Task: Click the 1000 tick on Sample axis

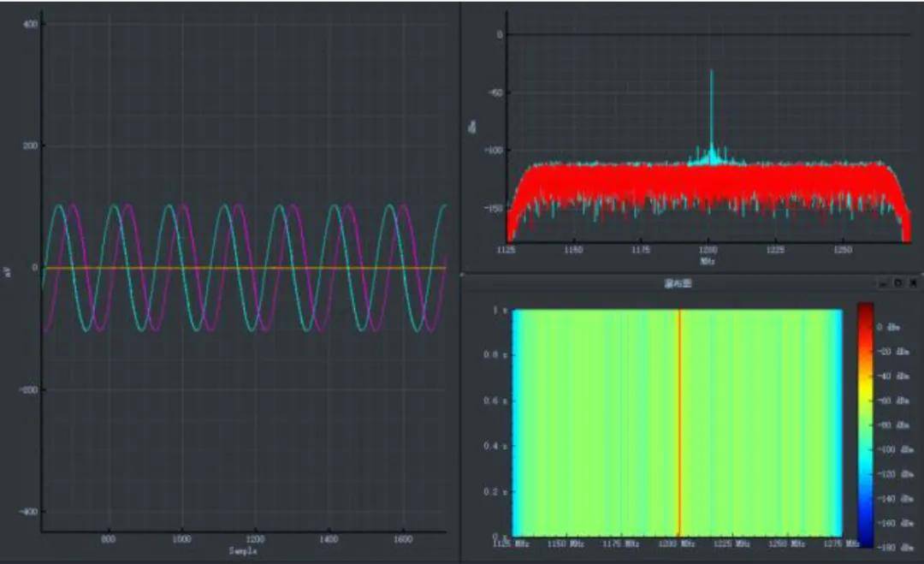Action: click(x=181, y=540)
